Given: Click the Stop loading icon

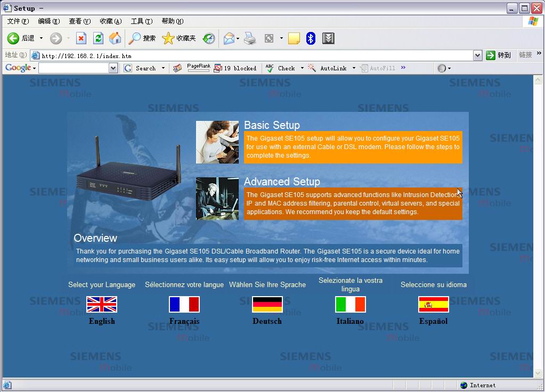Looking at the screenshot, I should coord(81,38).
